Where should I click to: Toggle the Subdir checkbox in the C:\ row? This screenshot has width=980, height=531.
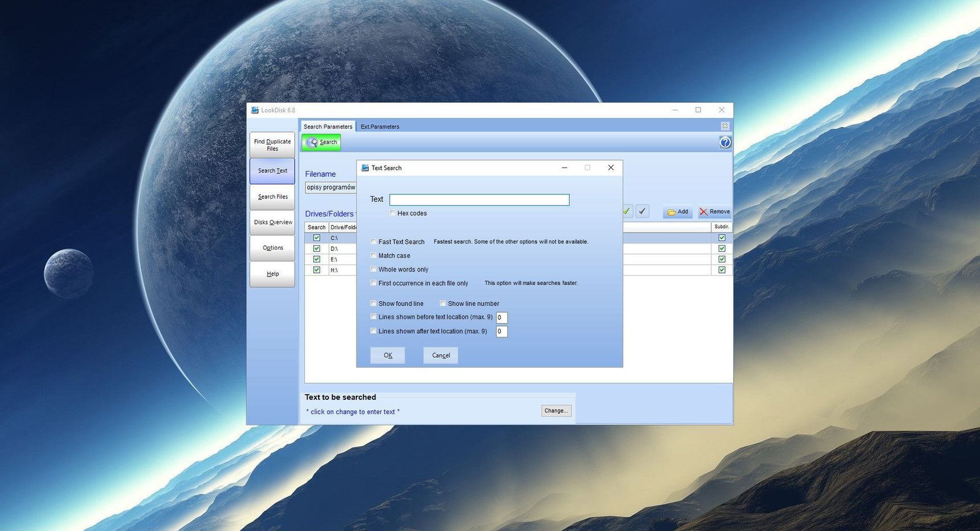722,238
